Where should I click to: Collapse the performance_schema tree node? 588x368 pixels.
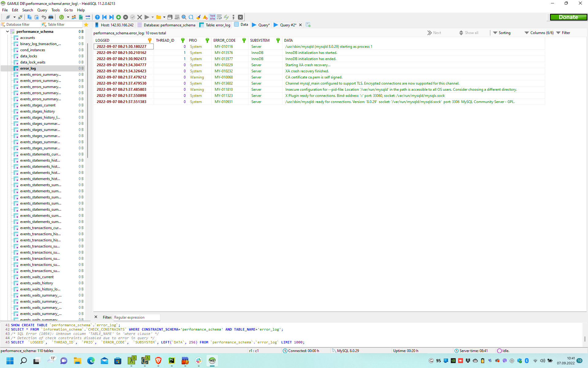point(7,32)
